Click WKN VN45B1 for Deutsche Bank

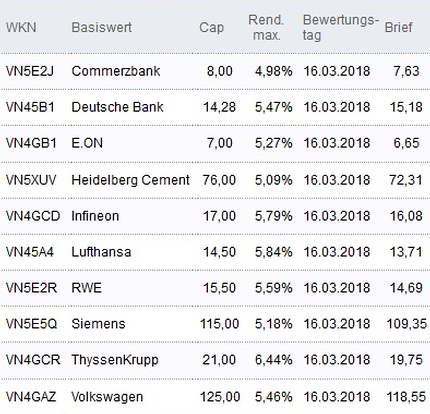point(30,107)
